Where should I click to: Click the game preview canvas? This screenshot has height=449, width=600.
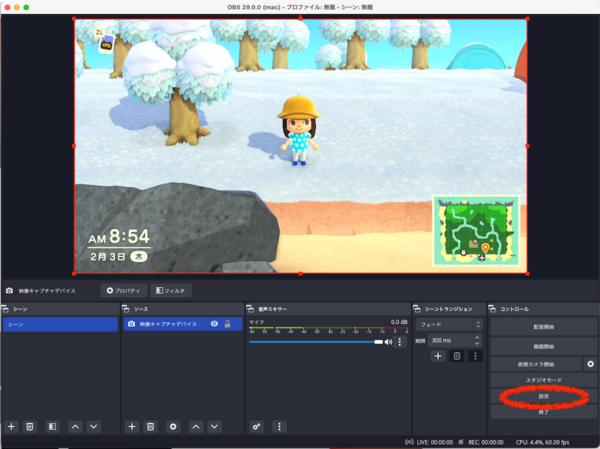pos(300,146)
